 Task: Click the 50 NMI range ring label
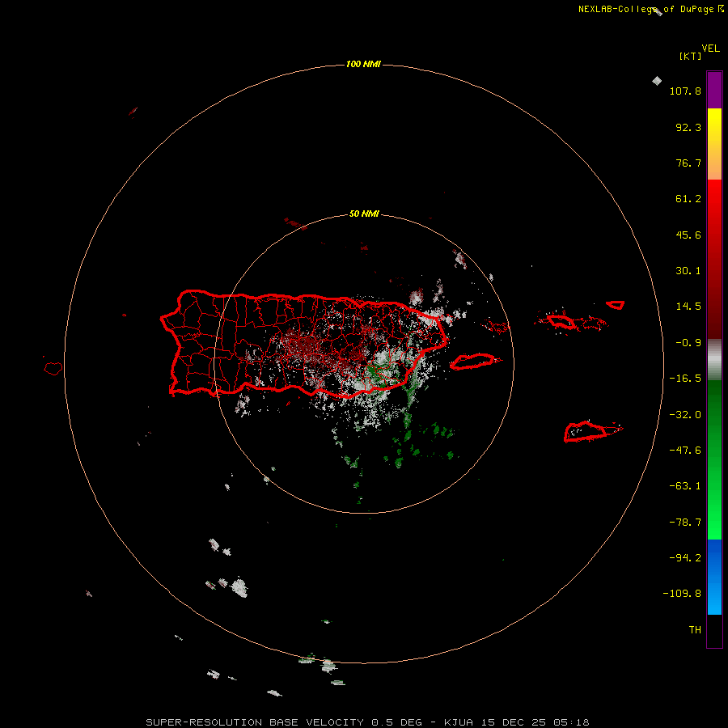tap(364, 214)
